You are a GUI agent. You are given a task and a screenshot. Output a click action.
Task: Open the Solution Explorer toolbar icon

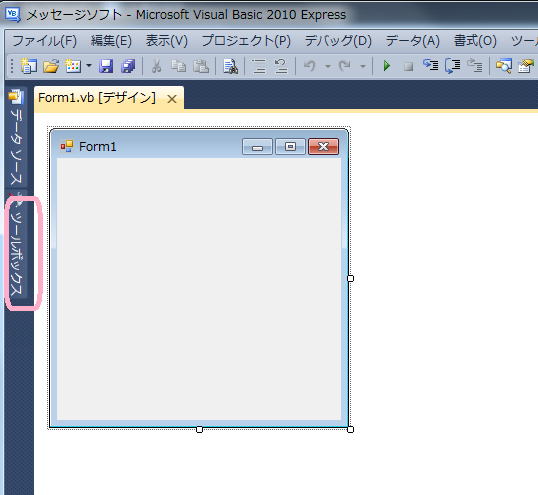[x=504, y=66]
